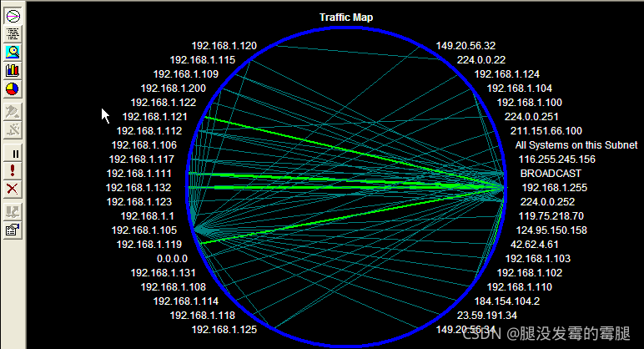Select host 192.168.1.120 on the map
Image resolution: width=644 pixels, height=349 pixels.
click(x=224, y=46)
